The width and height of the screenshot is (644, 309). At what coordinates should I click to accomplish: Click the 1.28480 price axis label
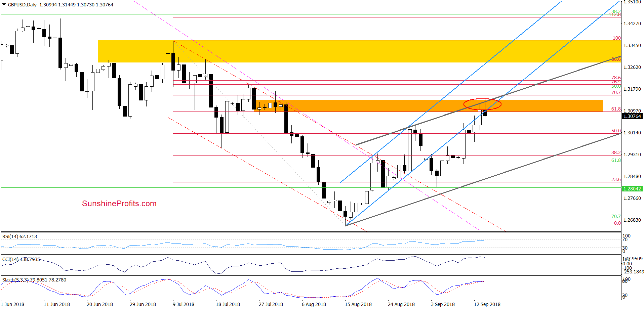(632, 176)
